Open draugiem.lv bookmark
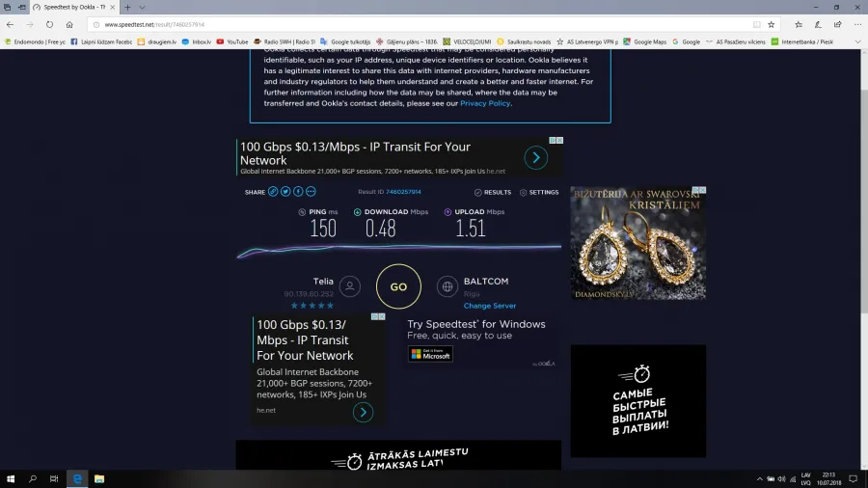Image resolution: width=868 pixels, height=488 pixels. point(156,41)
